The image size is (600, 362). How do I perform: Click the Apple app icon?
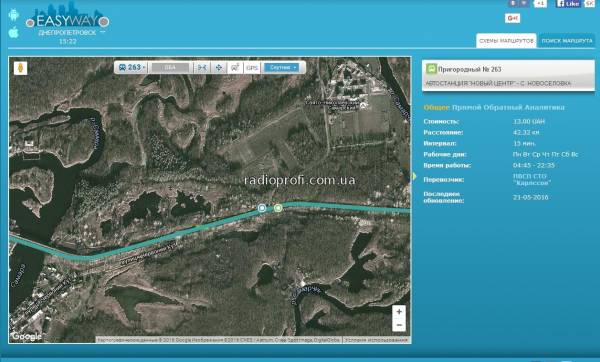tap(13, 33)
